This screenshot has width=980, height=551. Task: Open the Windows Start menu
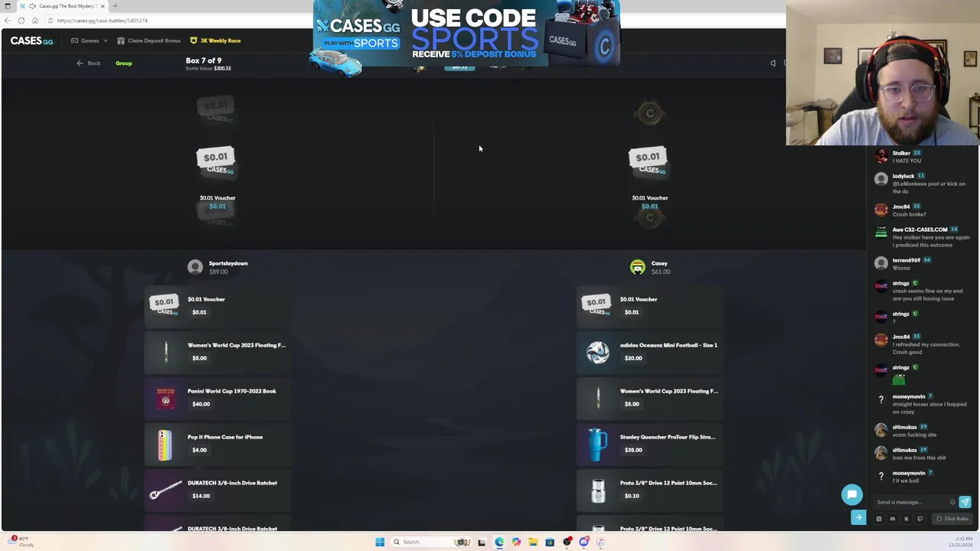tap(380, 542)
